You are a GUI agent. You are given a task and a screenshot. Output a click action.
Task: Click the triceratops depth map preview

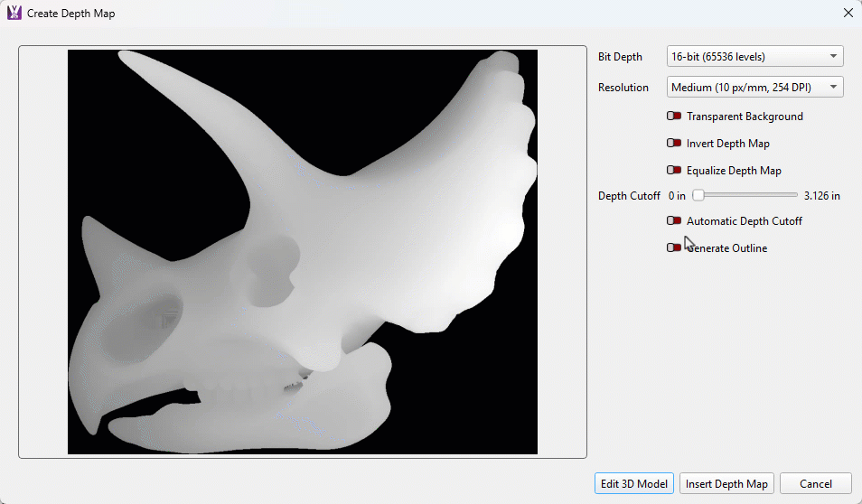(303, 252)
